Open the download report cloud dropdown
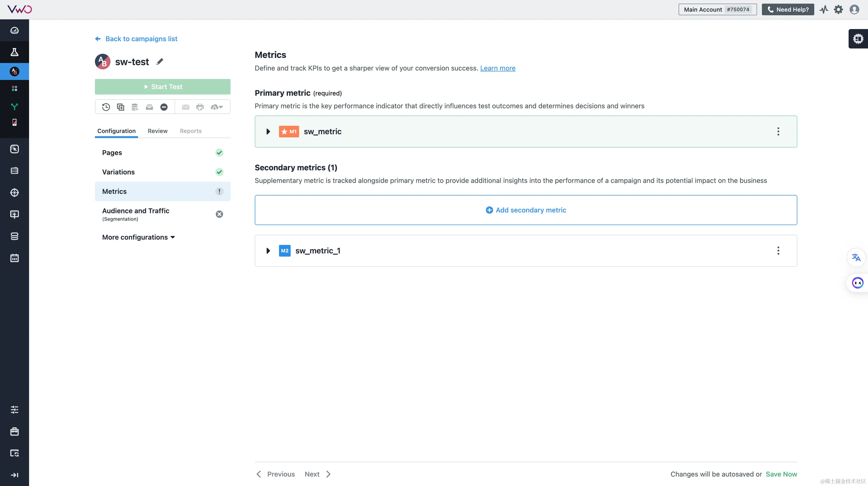 217,107
